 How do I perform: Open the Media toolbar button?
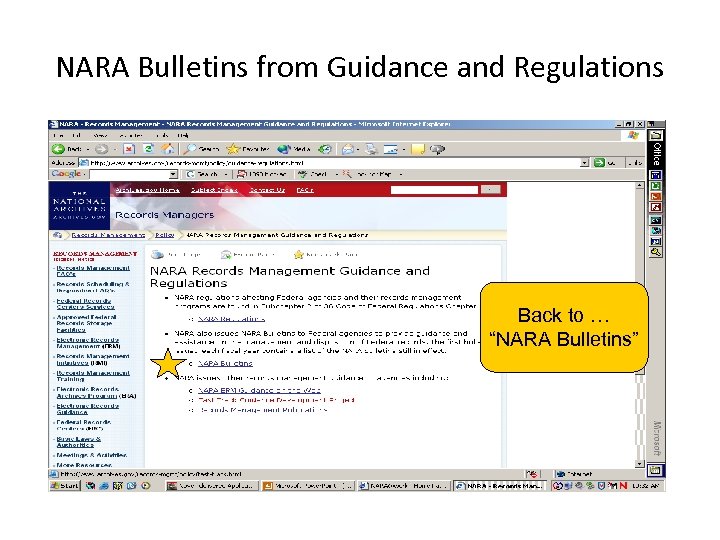(x=294, y=149)
